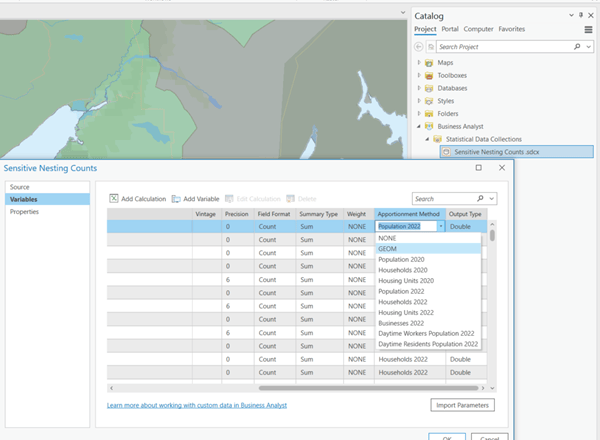Click the Business Analyst icon in Catalog
The width and height of the screenshot is (600, 440).
tap(429, 126)
